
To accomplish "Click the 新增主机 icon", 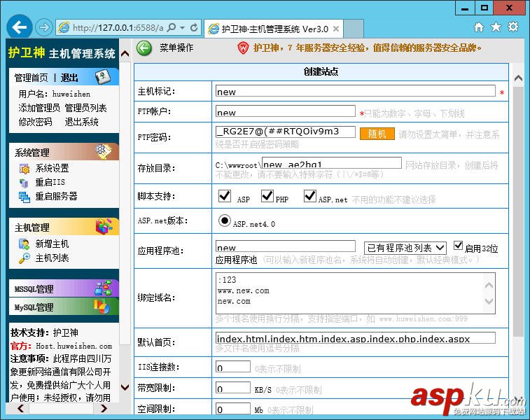I will pos(25,244).
